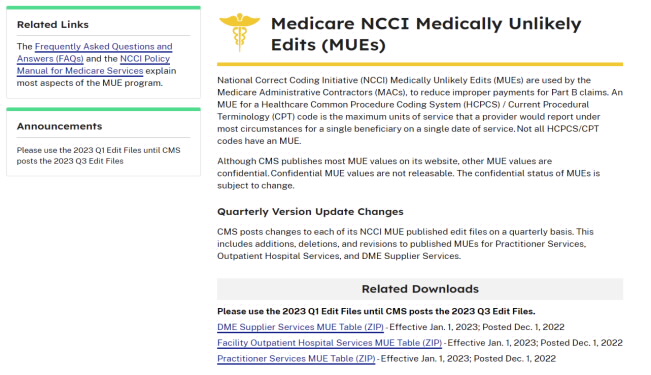Viewport: 651px width, 375px height.
Task: Open the Frequently Asked Questions and Answers link
Action: 94,52
